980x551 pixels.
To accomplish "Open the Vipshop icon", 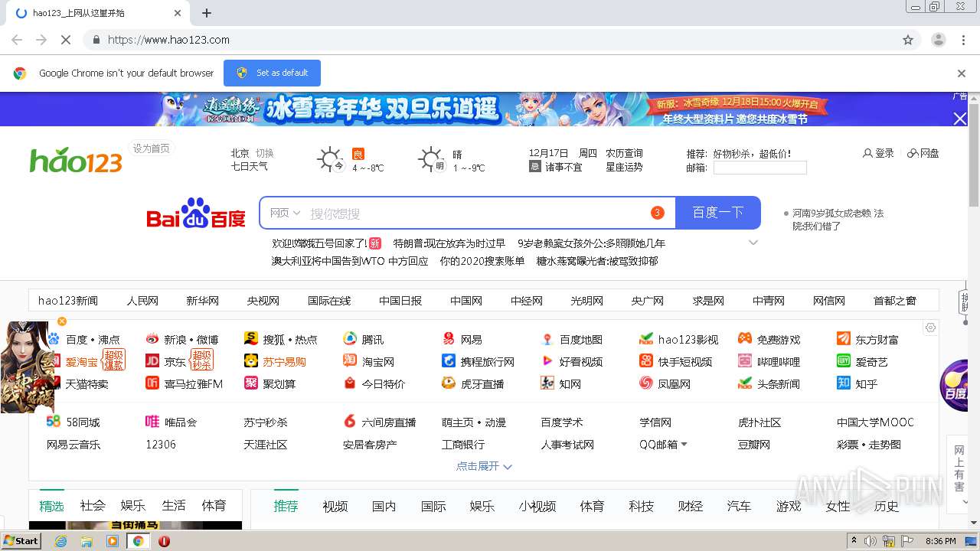I will 152,422.
